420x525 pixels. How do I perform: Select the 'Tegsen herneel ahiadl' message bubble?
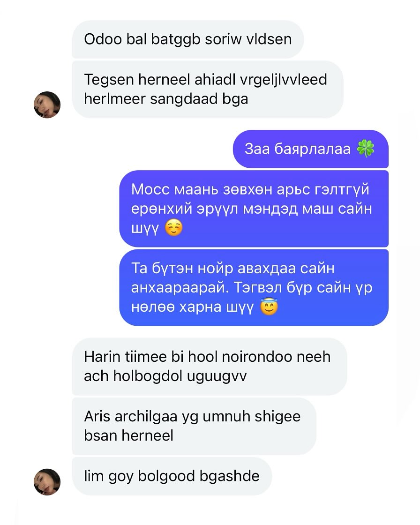tap(208, 89)
